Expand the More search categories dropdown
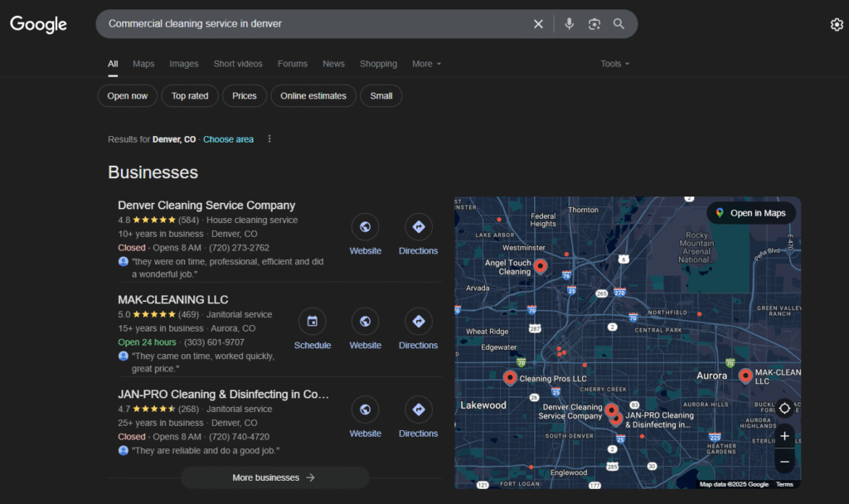The image size is (849, 504). [x=426, y=64]
